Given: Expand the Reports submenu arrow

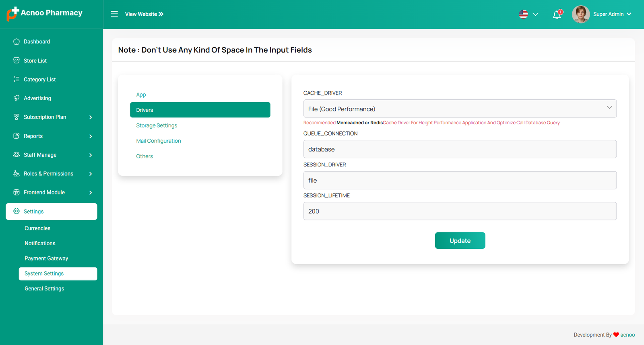Looking at the screenshot, I should click(91, 136).
